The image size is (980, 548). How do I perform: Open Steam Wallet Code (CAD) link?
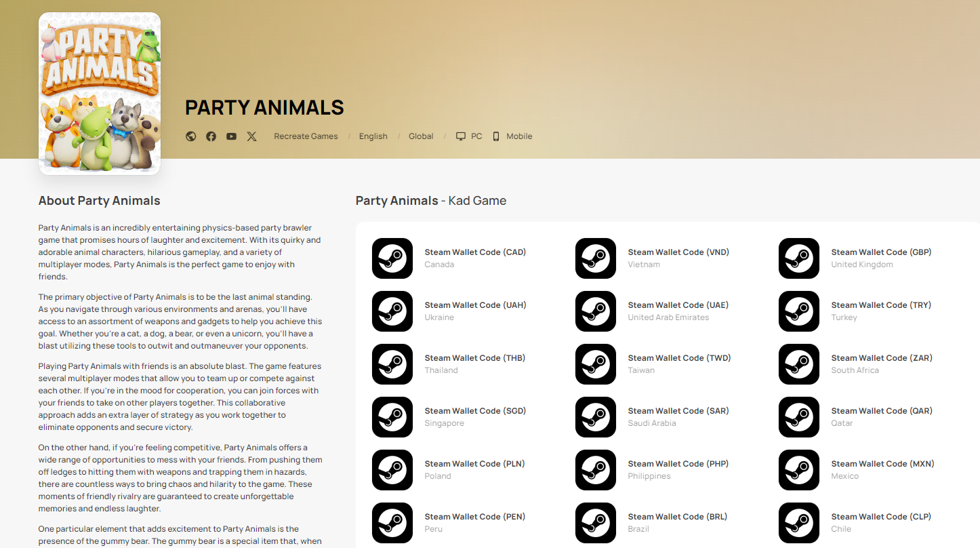click(x=475, y=252)
